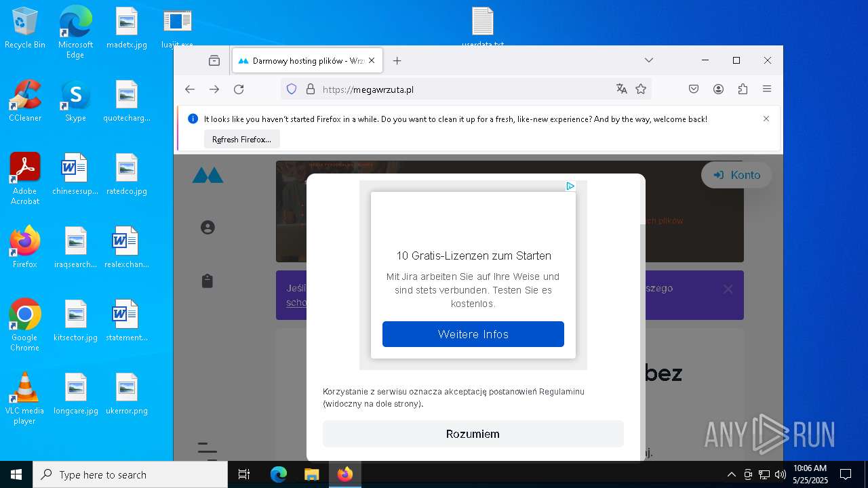Screen dimensions: 868x488
Task: Open the notification center
Action: (846, 474)
